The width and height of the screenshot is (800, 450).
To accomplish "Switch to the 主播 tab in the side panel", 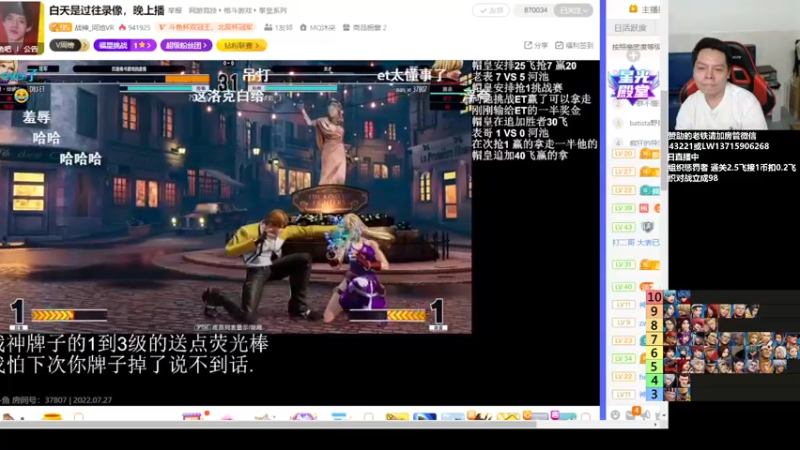I will click(645, 9).
